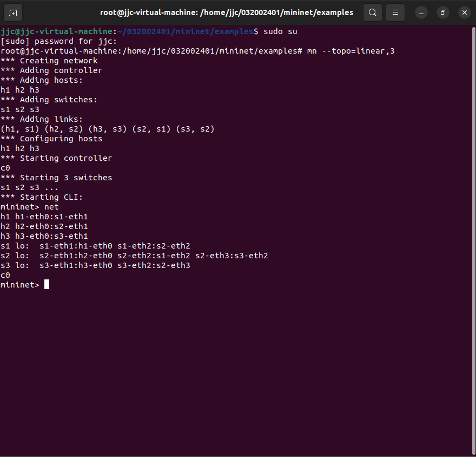
Task: Click the 'mininet> net' command line
Action: click(29, 207)
